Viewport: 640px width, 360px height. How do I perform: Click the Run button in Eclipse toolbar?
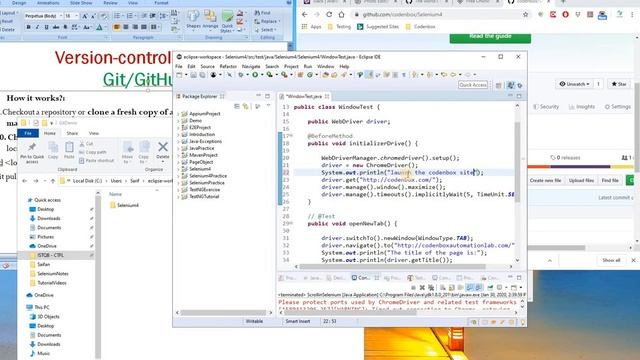point(255,75)
